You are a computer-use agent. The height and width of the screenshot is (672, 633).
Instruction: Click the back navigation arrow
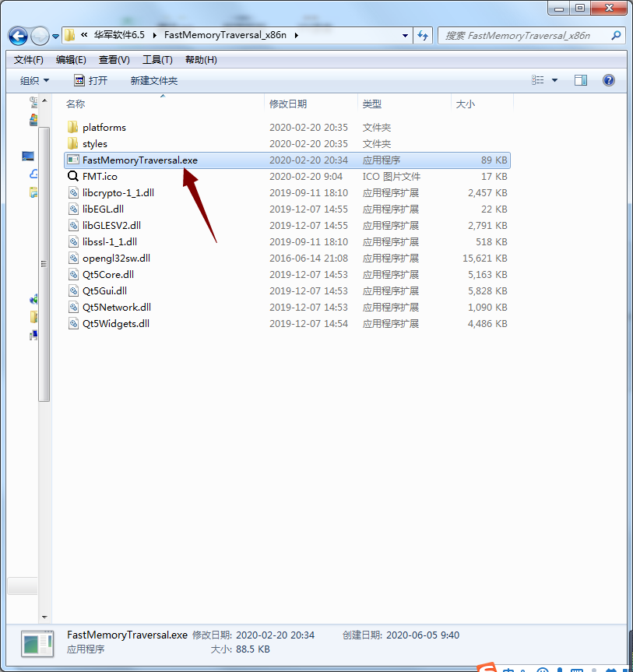17,36
